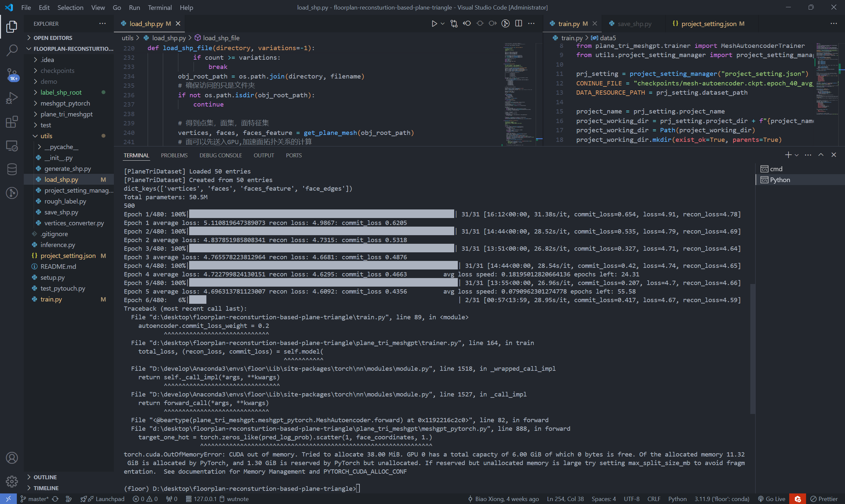Select the cmd terminal instance
This screenshot has width=845, height=504.
[800, 169]
